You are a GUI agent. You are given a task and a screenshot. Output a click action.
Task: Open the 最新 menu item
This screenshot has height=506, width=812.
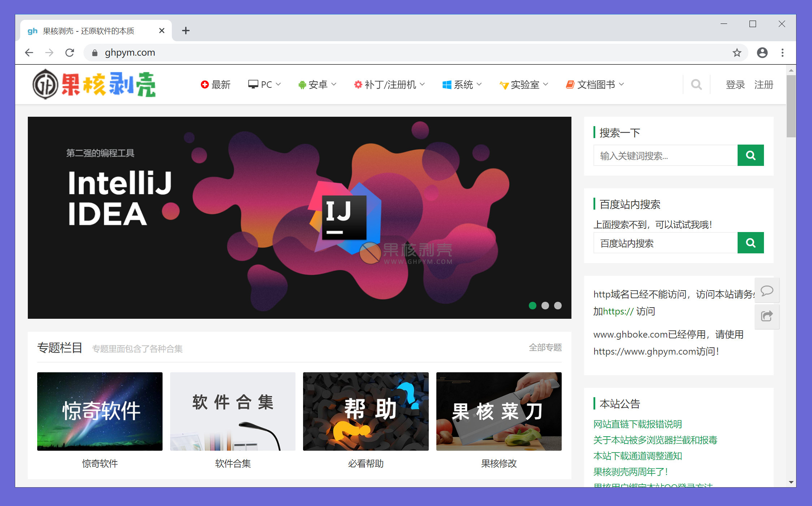216,85
